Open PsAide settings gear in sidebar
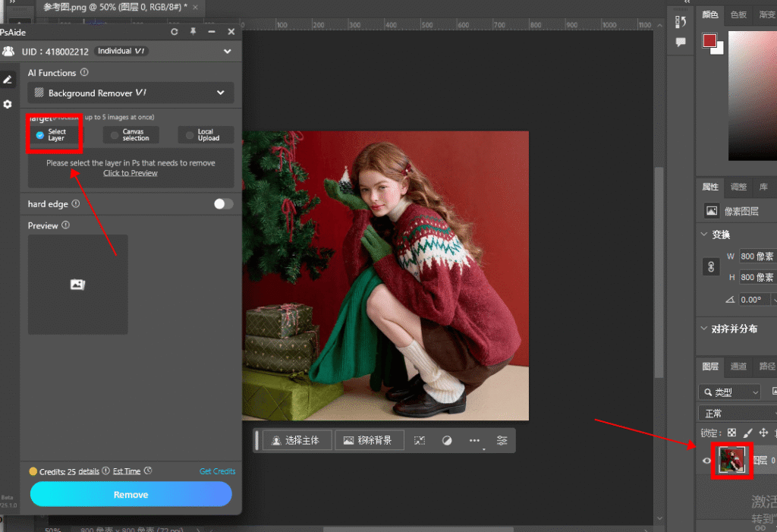The image size is (777, 532). point(8,104)
